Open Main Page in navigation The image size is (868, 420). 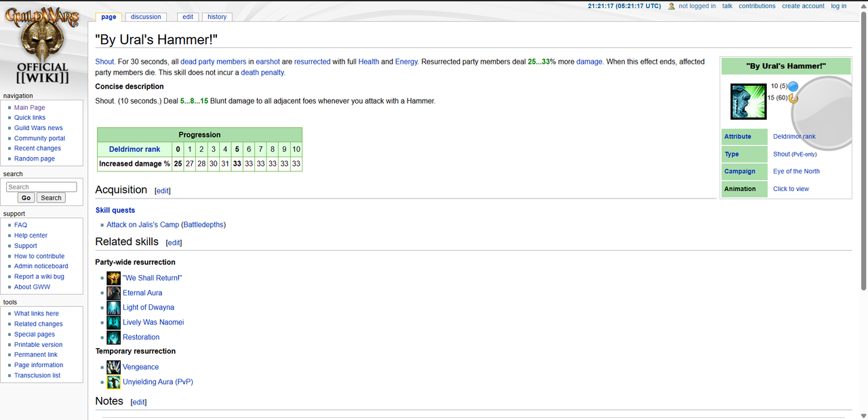(x=30, y=108)
